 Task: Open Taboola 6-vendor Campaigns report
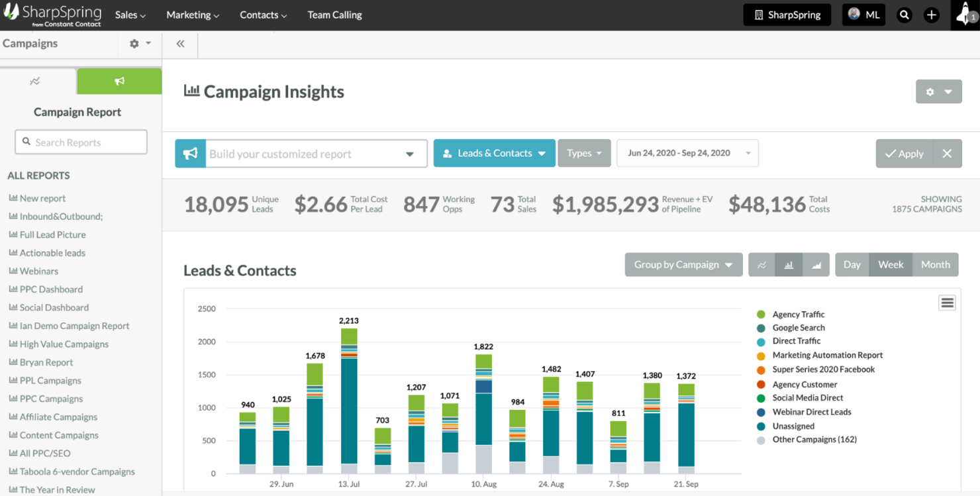77,471
